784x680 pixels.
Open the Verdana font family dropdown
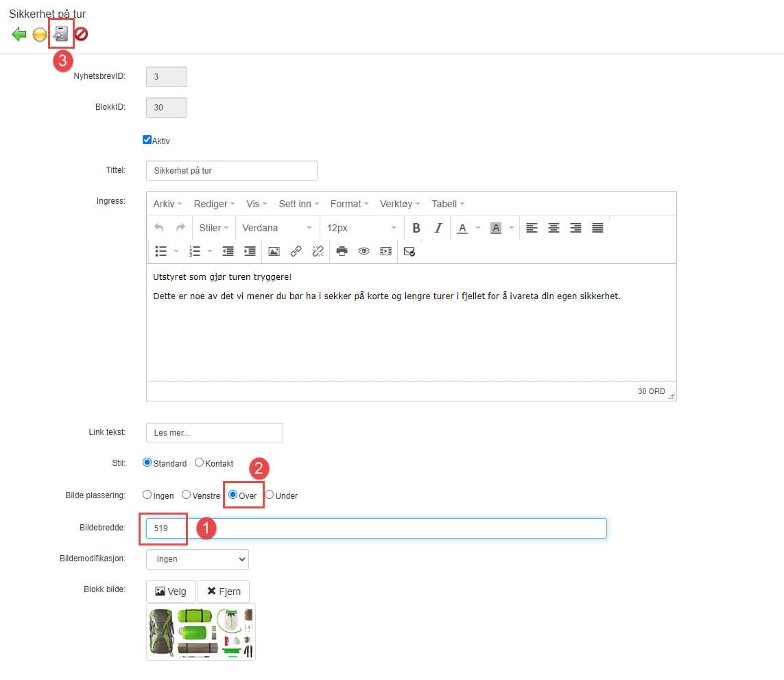coord(277,228)
